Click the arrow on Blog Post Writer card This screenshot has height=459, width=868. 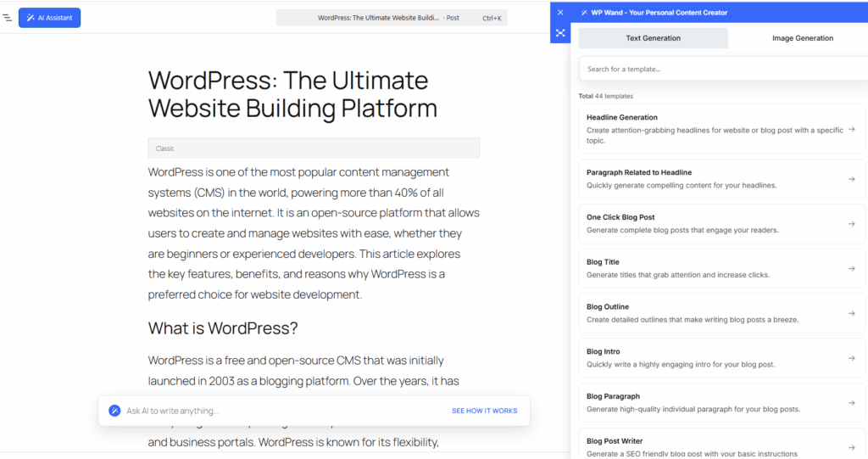click(852, 447)
